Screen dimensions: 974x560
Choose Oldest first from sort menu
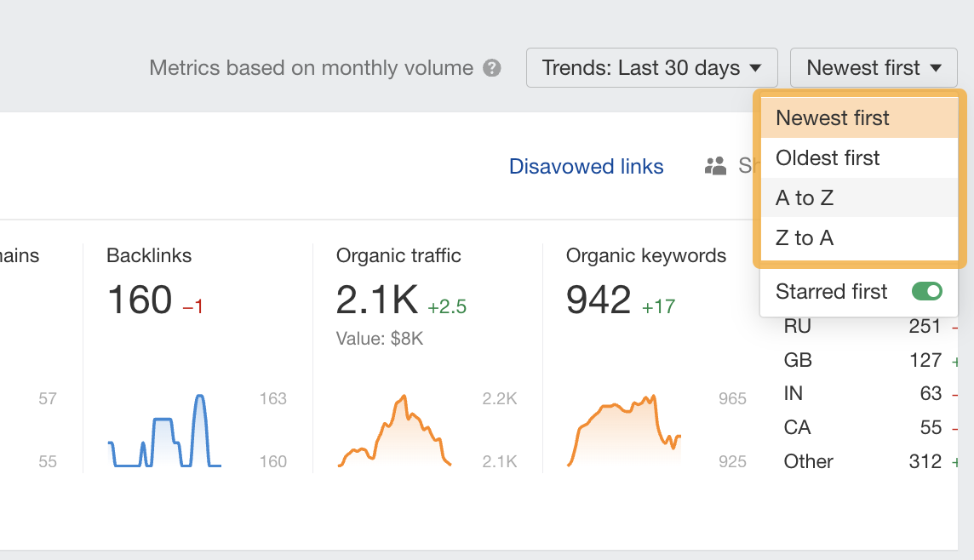(x=828, y=158)
